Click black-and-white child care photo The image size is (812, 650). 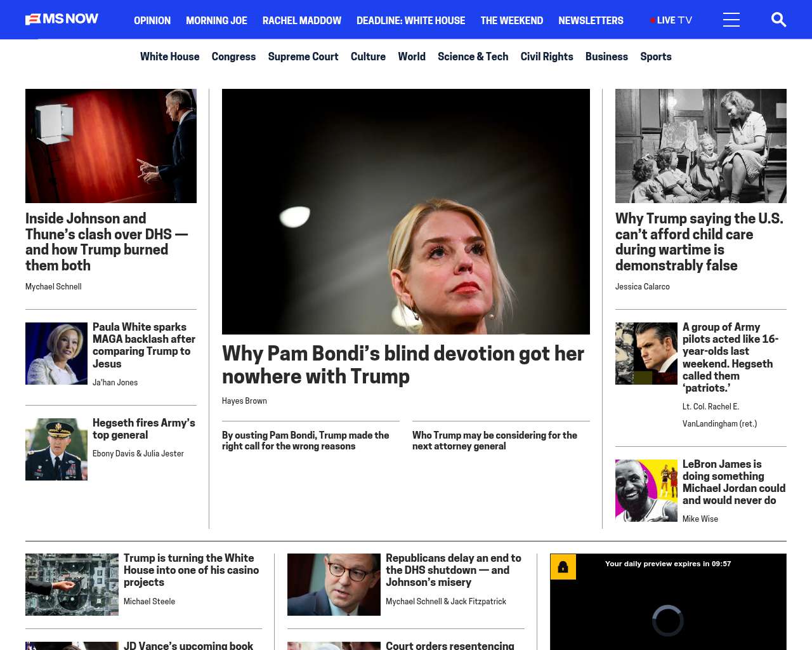pos(701,146)
